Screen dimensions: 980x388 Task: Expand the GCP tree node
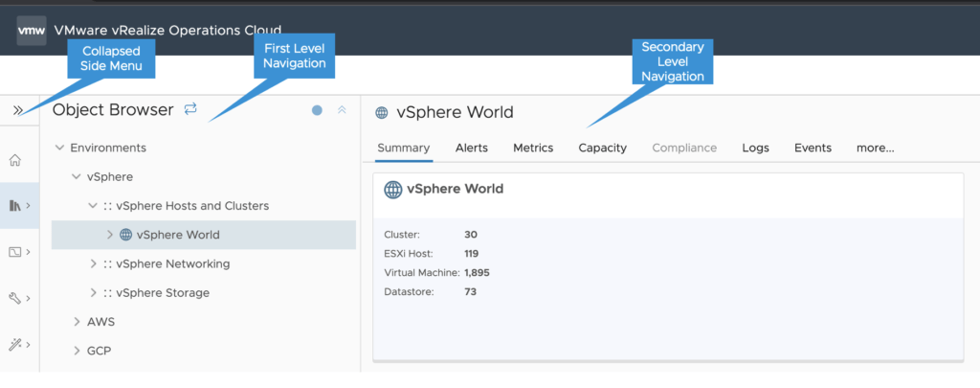coord(77,351)
